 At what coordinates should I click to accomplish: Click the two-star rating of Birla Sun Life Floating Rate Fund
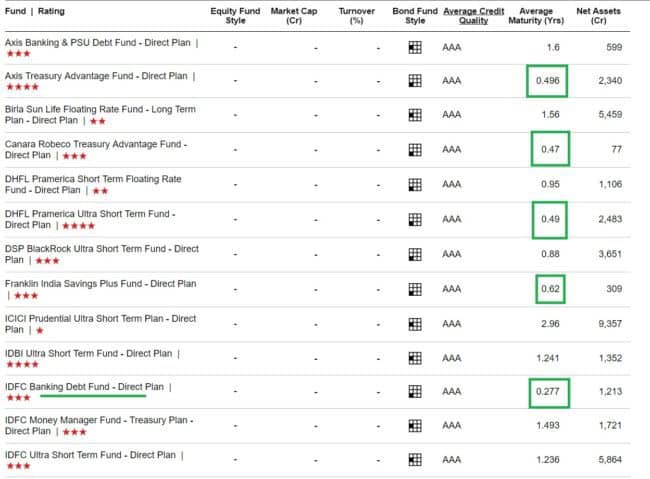(x=98, y=121)
